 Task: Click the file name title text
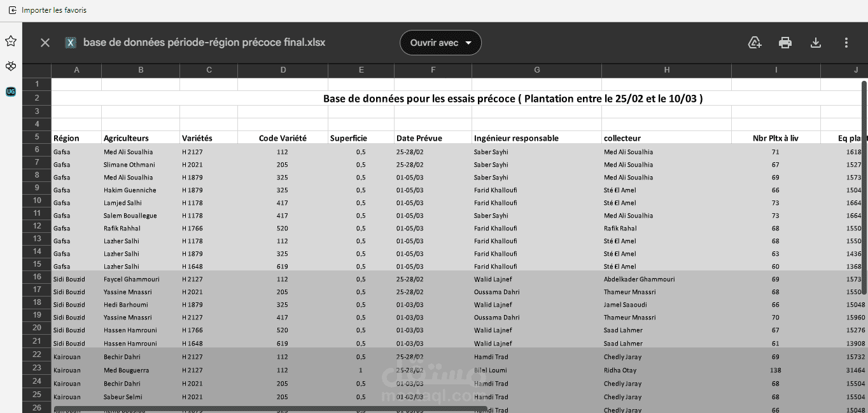click(204, 43)
